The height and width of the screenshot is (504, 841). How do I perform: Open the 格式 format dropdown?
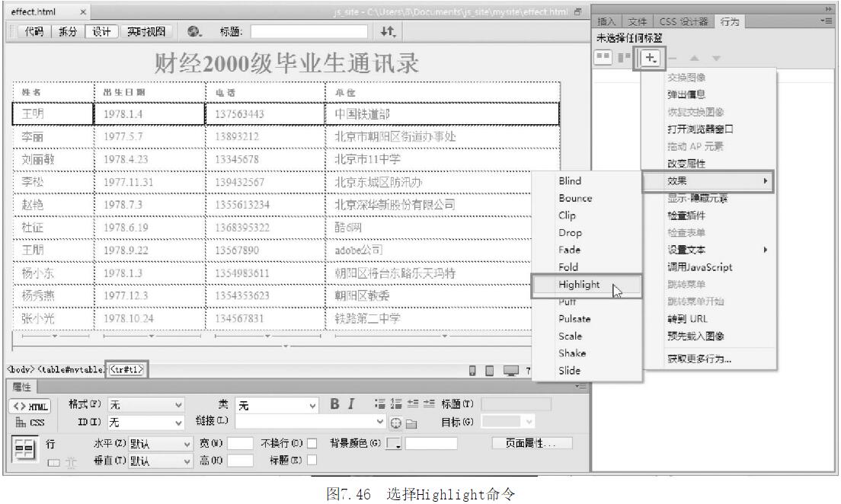146,405
